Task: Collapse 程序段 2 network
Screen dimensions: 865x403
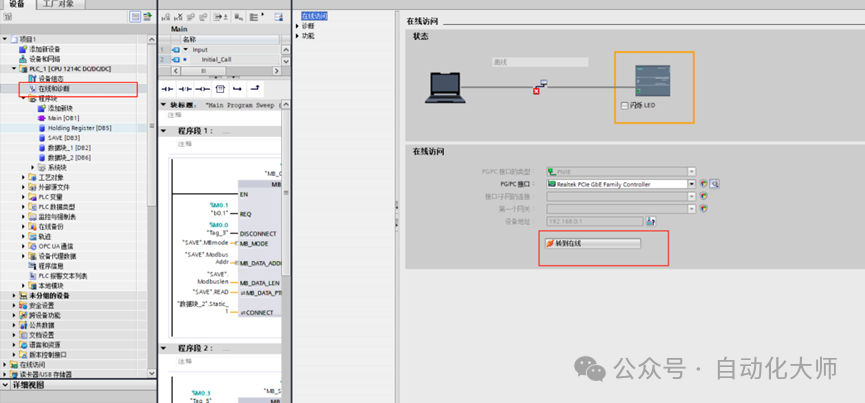Action: [x=164, y=348]
